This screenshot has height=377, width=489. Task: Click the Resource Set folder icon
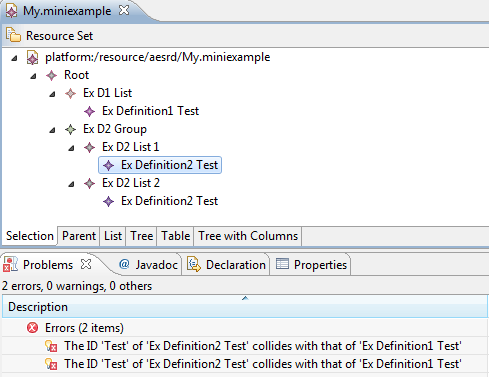click(x=13, y=35)
